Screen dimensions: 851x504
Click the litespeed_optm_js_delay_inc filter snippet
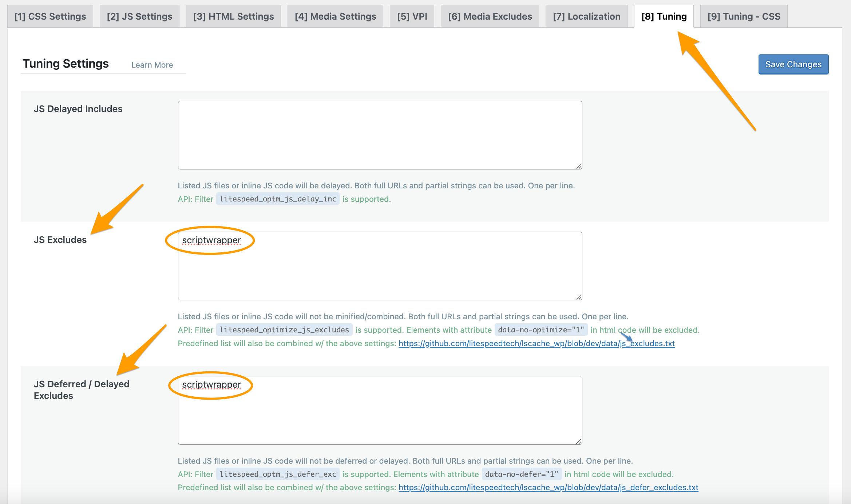coord(277,199)
